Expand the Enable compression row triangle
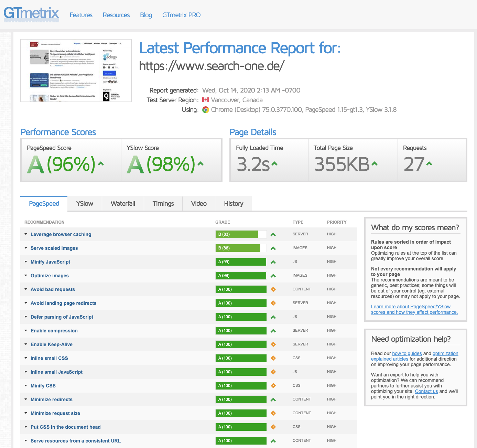 tap(26, 330)
